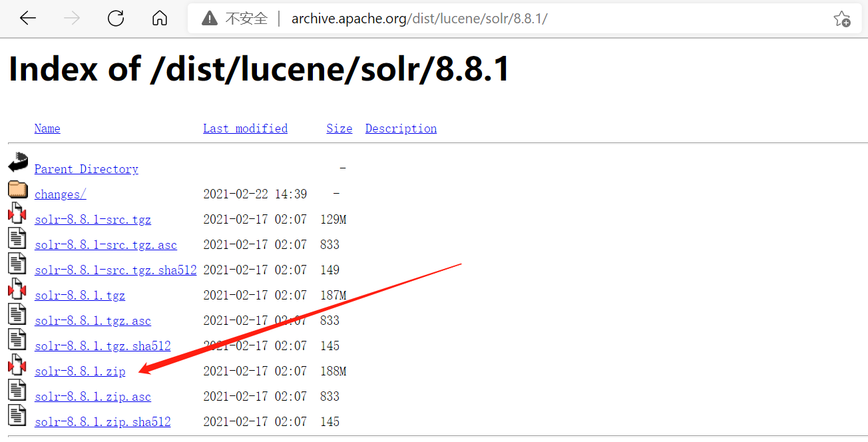Click the solr-8.8.1-src.tgz.asc file icon
This screenshot has height=442, width=868.
[17, 239]
